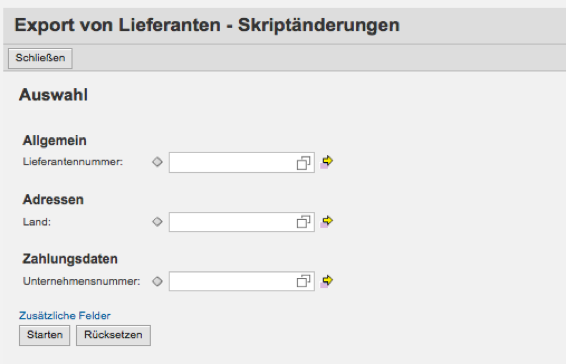Focus the Land input field
This screenshot has width=566, height=364.
233,222
